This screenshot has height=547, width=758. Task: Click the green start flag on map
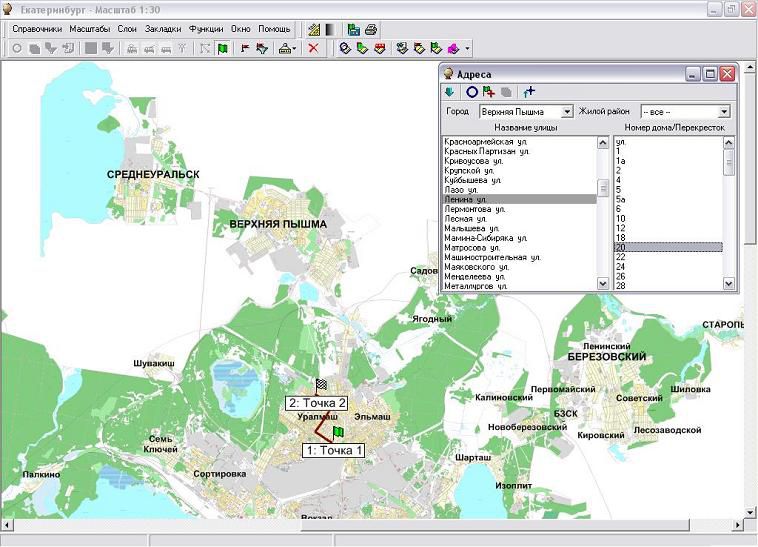click(x=338, y=431)
